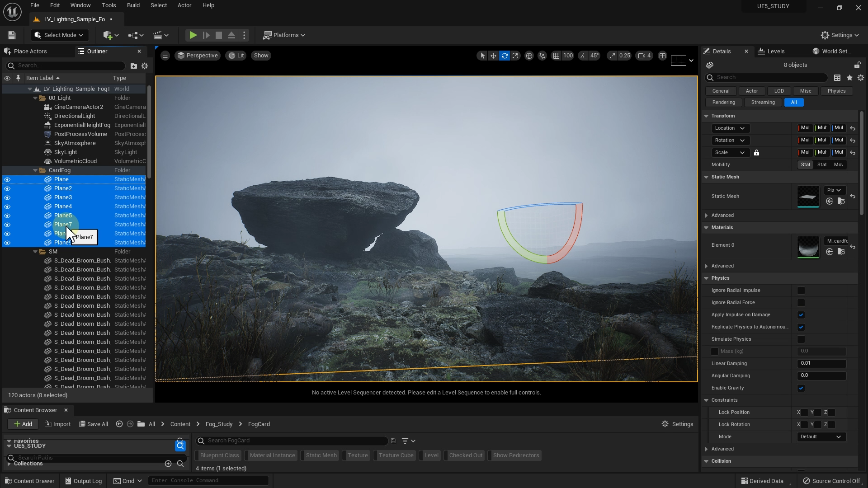Hide the Plane3 actor visibility eye

7,197
